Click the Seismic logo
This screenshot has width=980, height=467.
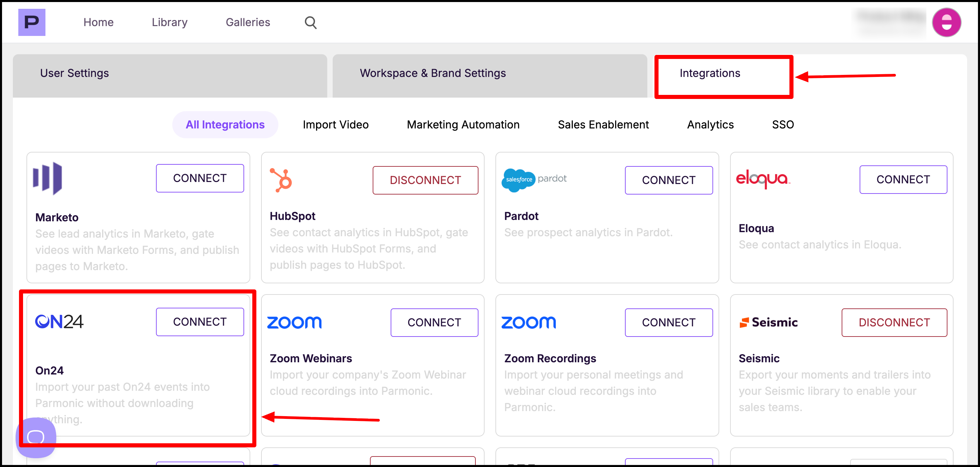(768, 322)
